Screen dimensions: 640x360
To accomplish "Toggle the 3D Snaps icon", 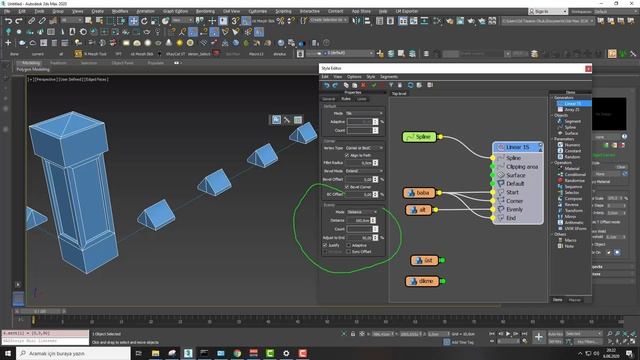I will point(235,21).
